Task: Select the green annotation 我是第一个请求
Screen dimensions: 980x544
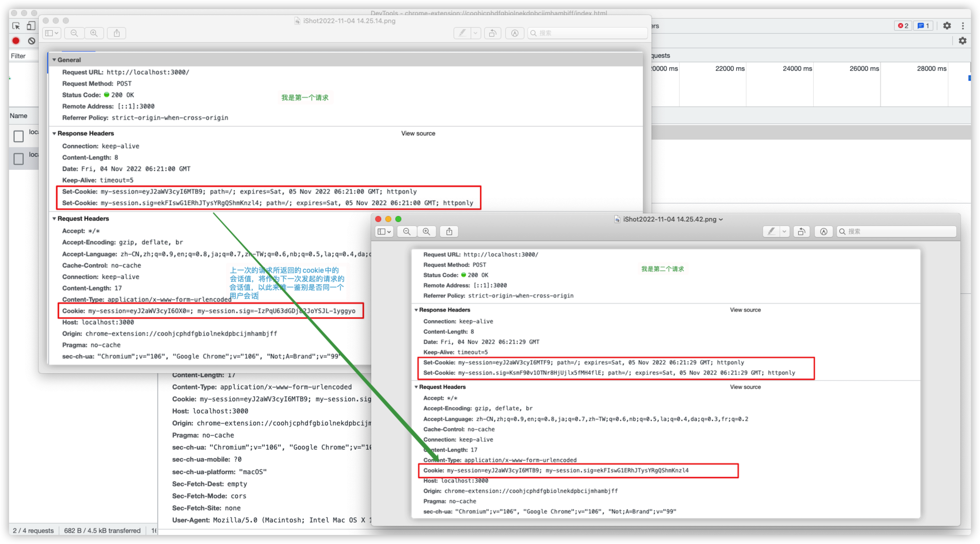Action: click(x=305, y=97)
